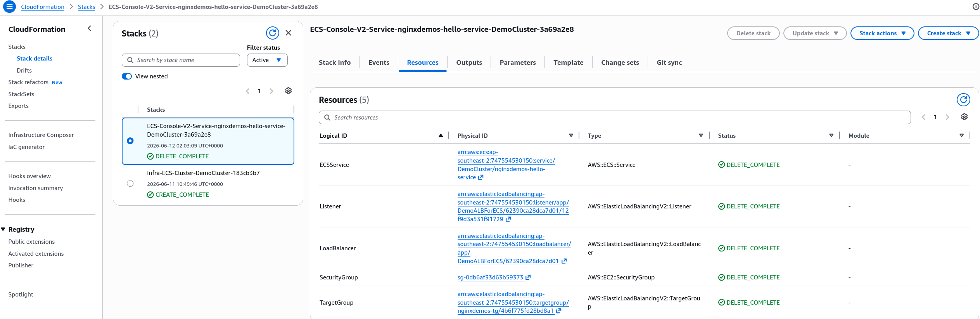The image size is (980, 319).
Task: Open Activated extensions
Action: point(36,254)
